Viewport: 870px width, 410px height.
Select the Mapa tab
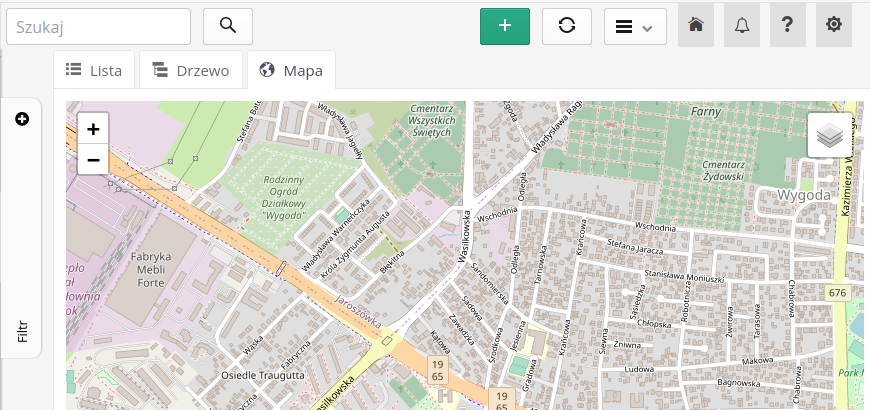point(291,70)
